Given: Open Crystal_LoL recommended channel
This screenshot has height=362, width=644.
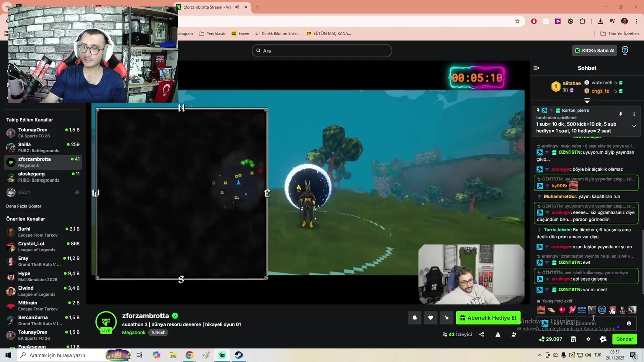Looking at the screenshot, I should click(x=43, y=247).
